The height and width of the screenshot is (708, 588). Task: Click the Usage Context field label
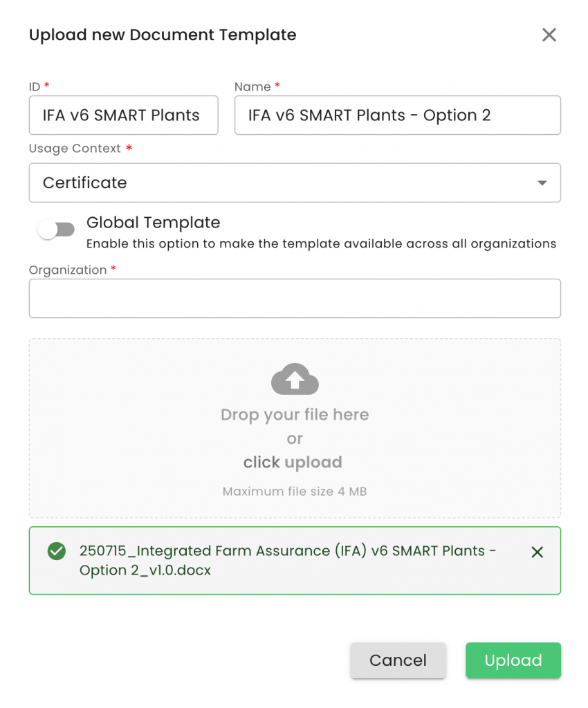pyautogui.click(x=75, y=149)
